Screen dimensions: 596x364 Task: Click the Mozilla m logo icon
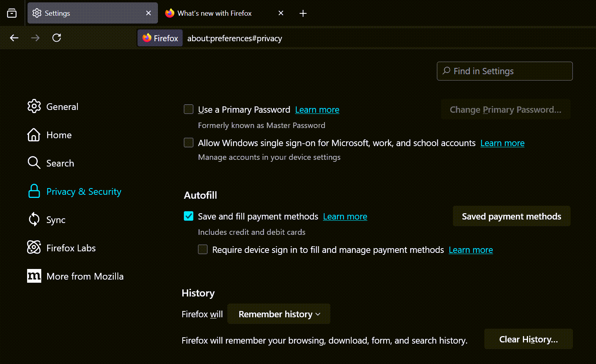click(x=34, y=276)
